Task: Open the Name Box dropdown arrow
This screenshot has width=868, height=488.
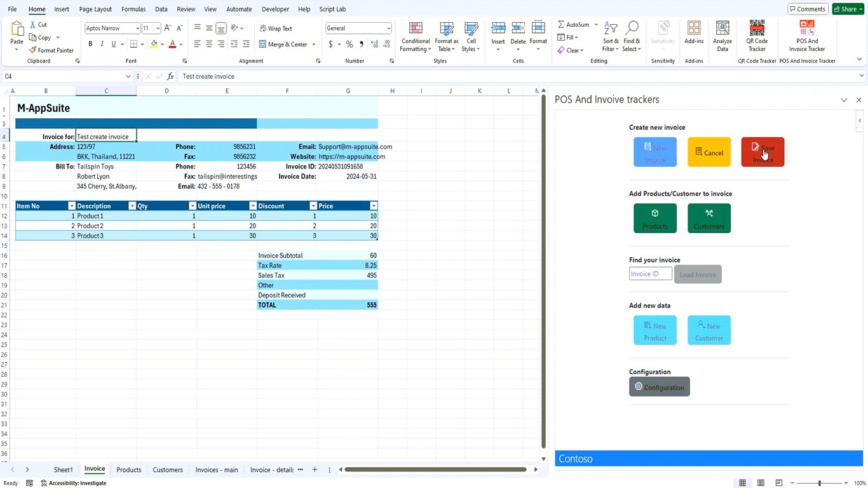Action: click(x=128, y=76)
